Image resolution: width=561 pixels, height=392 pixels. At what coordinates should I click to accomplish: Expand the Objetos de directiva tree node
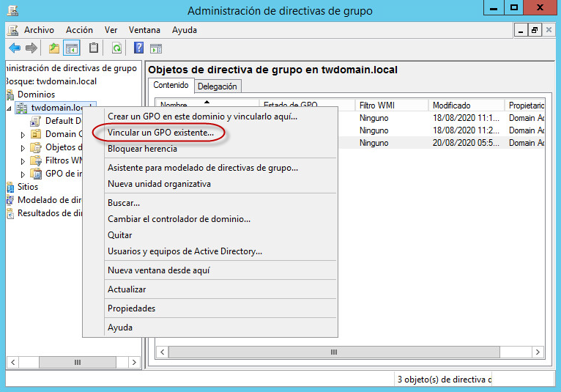(23, 148)
